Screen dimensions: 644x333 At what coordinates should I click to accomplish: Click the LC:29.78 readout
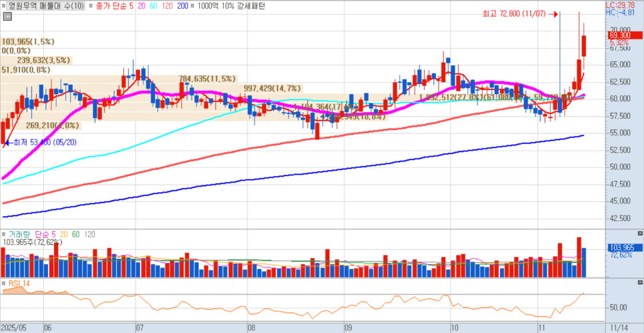pyautogui.click(x=621, y=5)
